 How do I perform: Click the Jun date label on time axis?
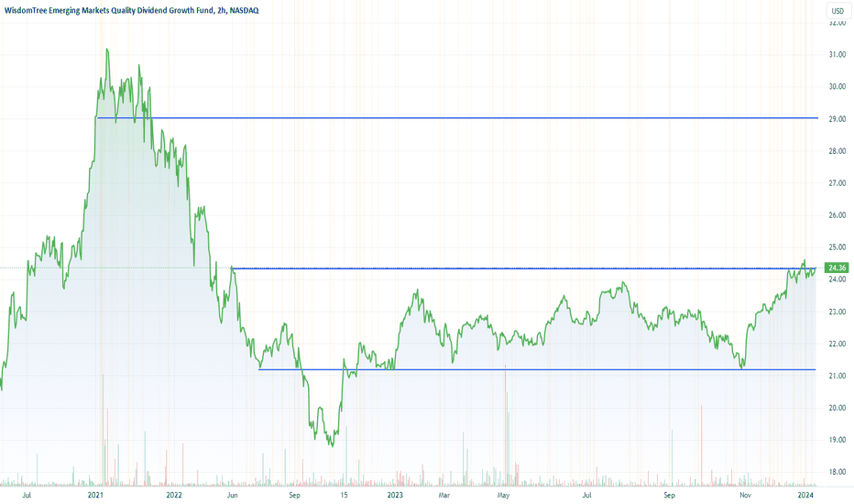(x=232, y=495)
